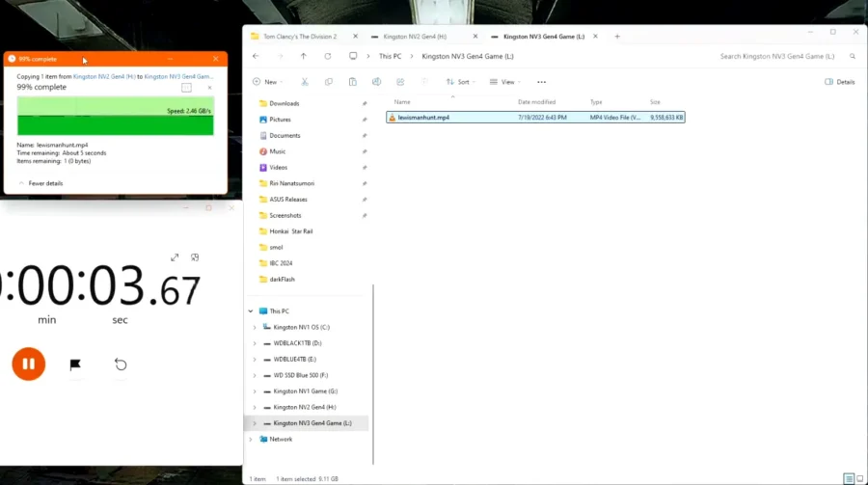Click This PC in the address bar
Screen dimensions: 868x485
coord(391,56)
